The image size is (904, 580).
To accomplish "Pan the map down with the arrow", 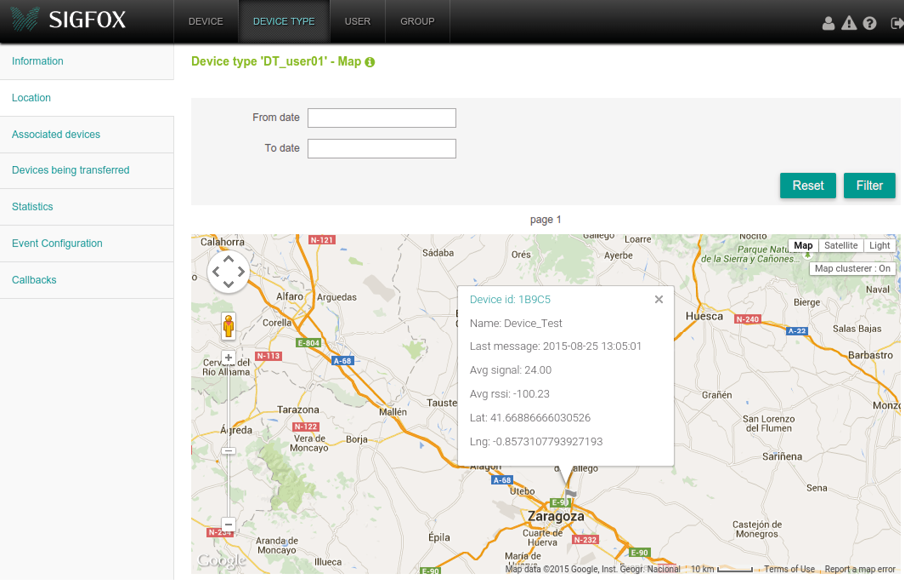I will pyautogui.click(x=228, y=284).
